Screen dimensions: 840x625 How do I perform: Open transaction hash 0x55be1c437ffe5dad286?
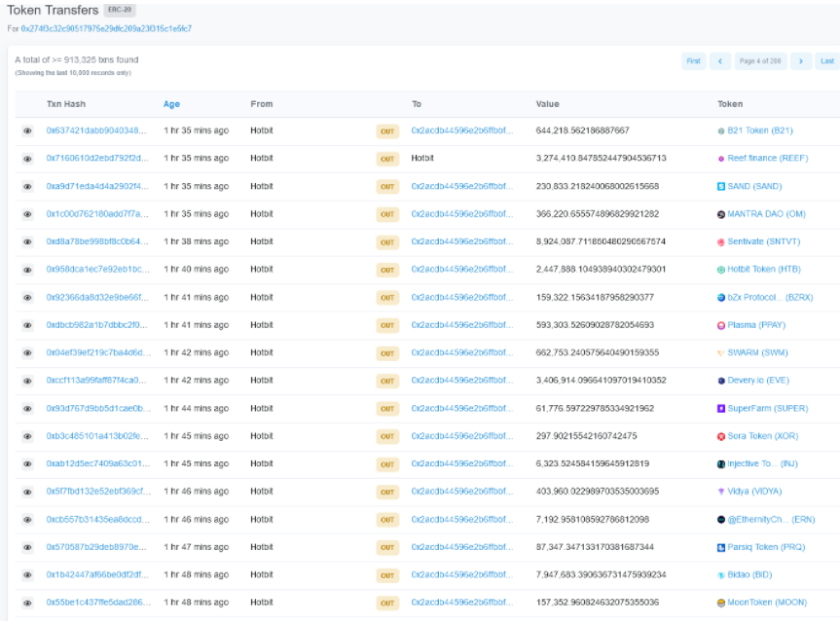98,603
